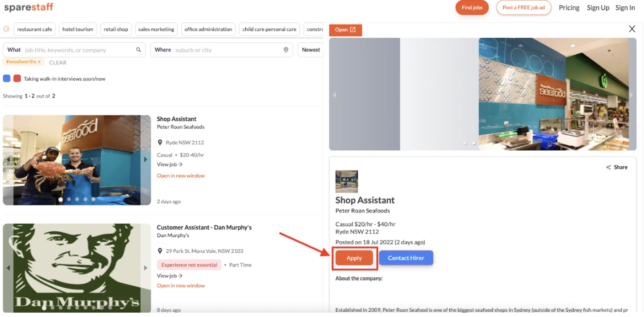Click Posted on 18 Jul 2022 text
Screen dimensions: 644x317
pyautogui.click(x=380, y=242)
